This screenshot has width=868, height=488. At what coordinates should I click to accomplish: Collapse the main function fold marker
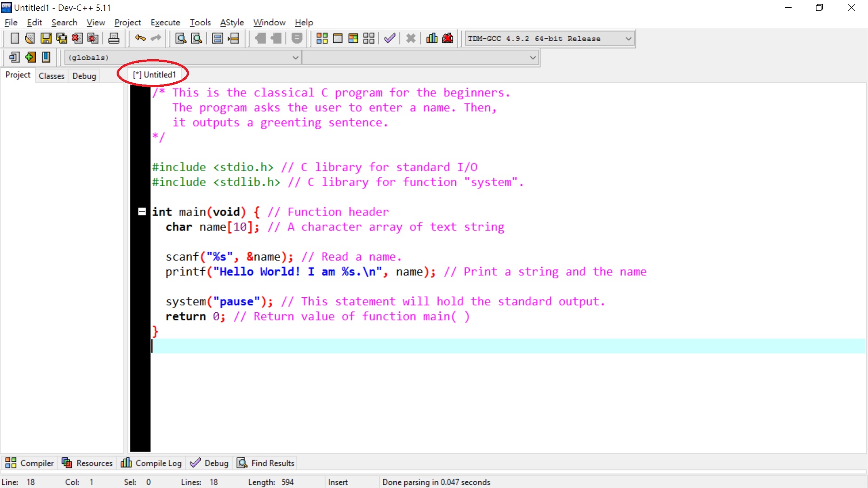[142, 211]
